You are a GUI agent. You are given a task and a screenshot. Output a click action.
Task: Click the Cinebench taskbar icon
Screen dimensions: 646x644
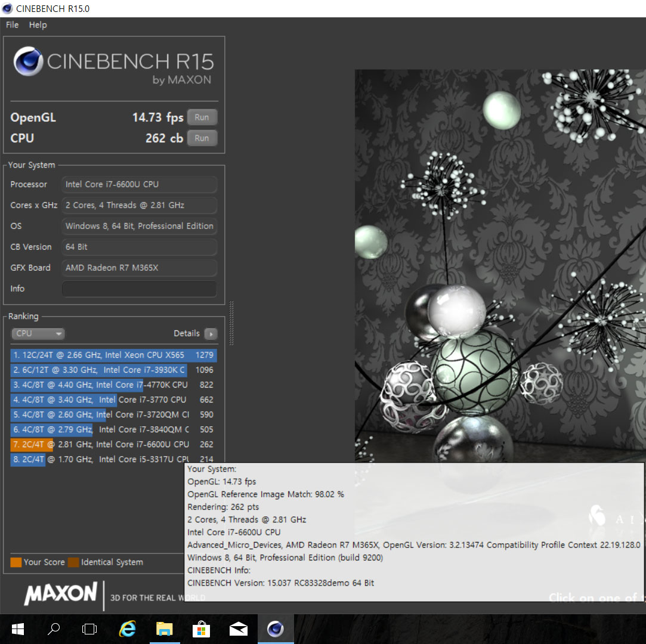tap(276, 629)
